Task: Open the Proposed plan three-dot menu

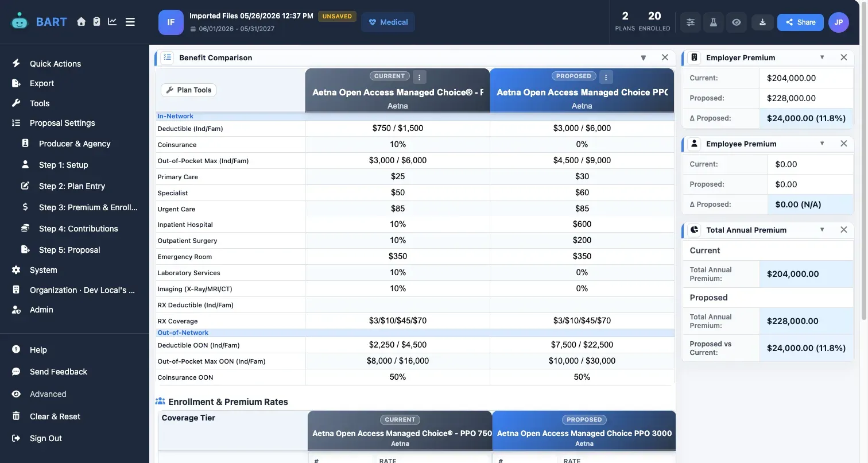Action: click(x=606, y=77)
